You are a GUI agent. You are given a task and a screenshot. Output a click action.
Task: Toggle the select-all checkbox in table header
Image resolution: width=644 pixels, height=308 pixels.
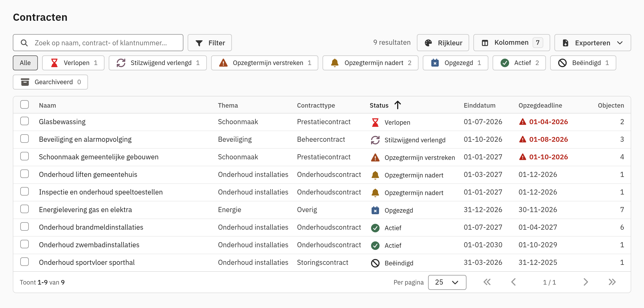[25, 104]
